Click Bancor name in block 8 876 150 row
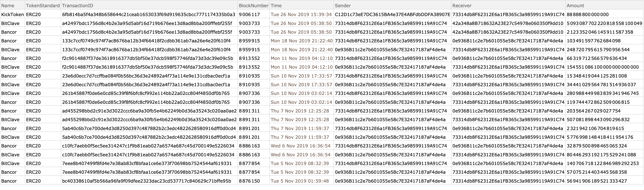 click(9, 181)
